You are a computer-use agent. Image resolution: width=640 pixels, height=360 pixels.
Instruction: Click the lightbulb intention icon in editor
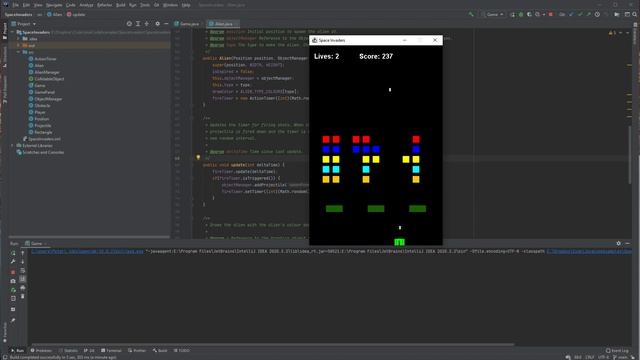tap(198, 157)
